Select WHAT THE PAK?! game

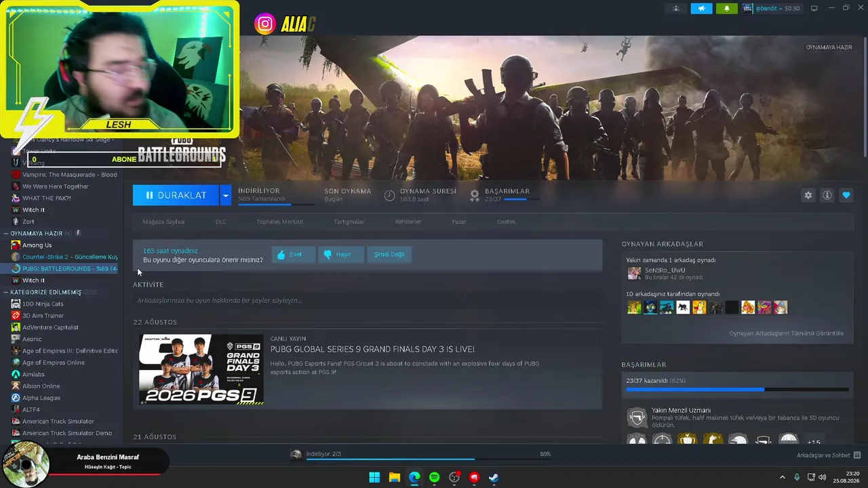(46, 198)
